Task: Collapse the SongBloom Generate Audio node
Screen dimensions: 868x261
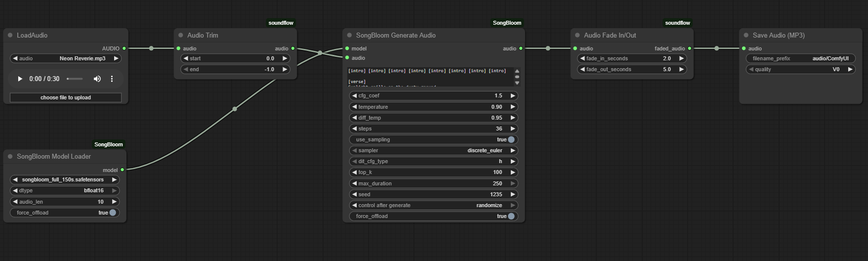Action: point(349,35)
